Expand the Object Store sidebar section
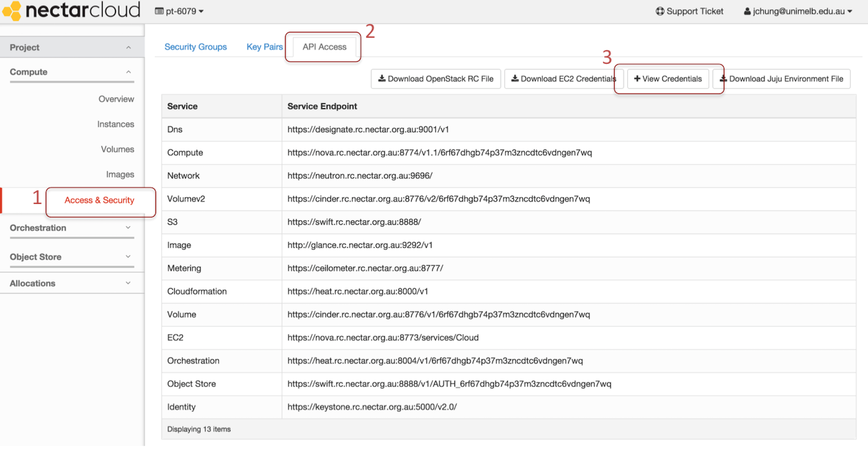This screenshot has height=449, width=868. click(x=72, y=257)
